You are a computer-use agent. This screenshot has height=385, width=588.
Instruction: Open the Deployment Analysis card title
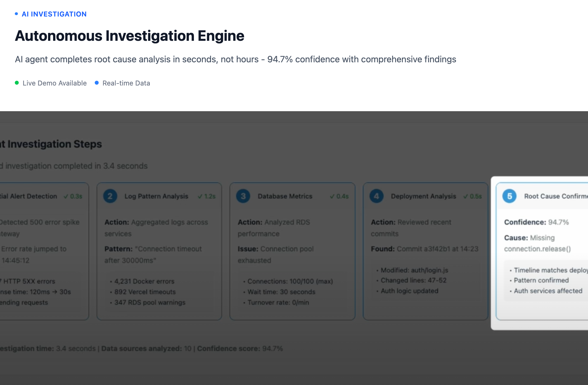pyautogui.click(x=423, y=196)
